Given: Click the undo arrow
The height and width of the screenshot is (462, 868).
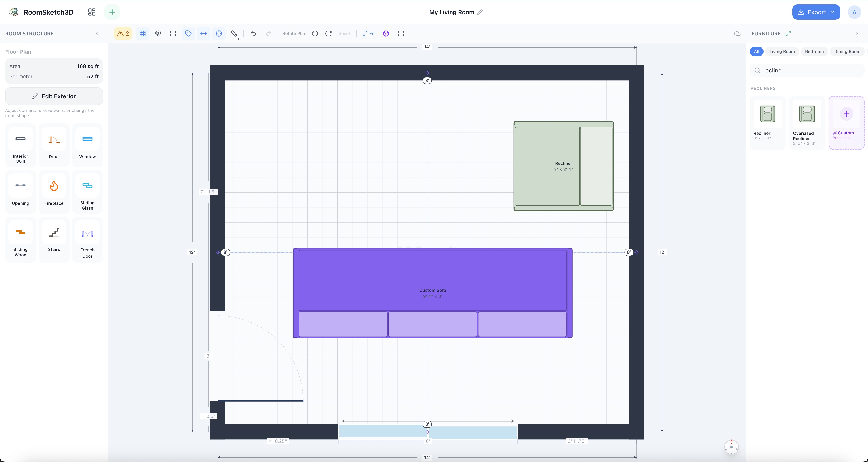Looking at the screenshot, I should click(253, 33).
